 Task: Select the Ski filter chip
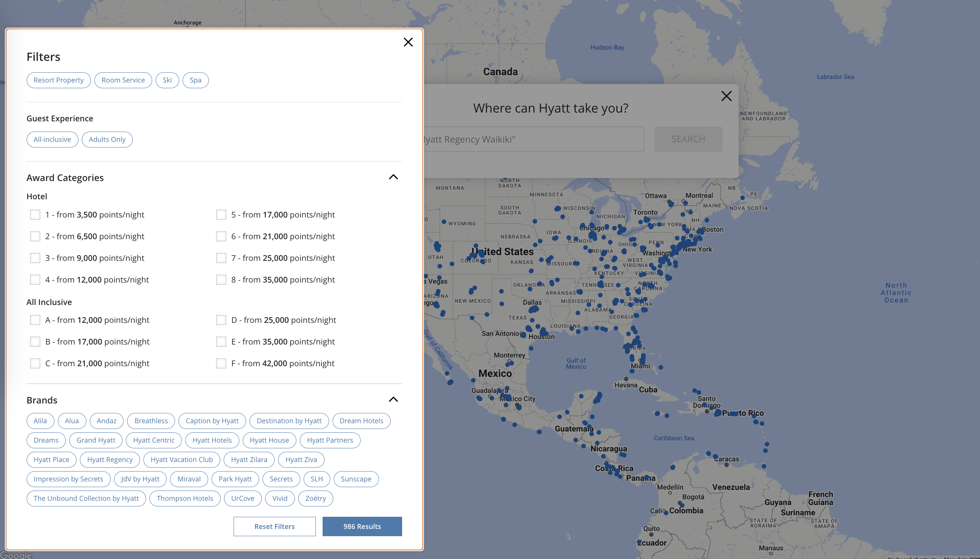pos(167,80)
